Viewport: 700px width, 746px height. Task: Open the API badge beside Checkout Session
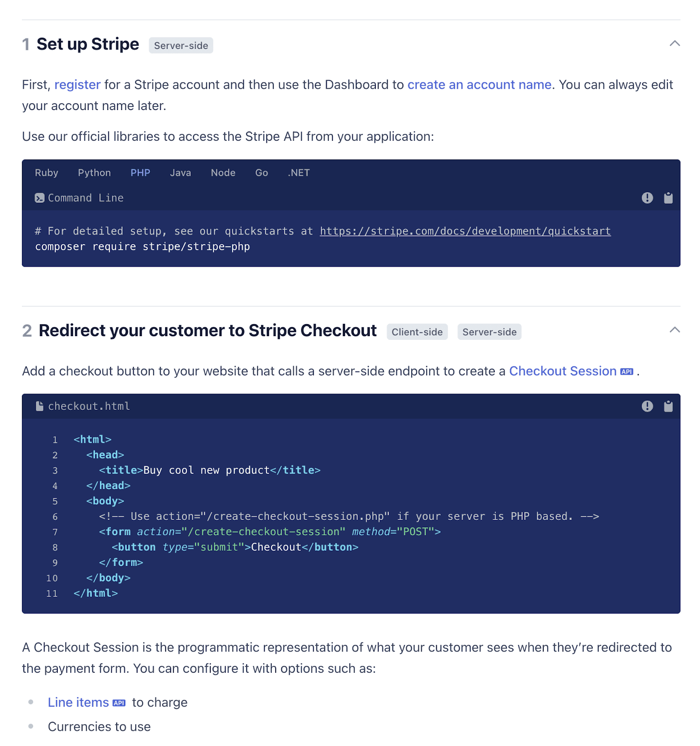coord(626,371)
